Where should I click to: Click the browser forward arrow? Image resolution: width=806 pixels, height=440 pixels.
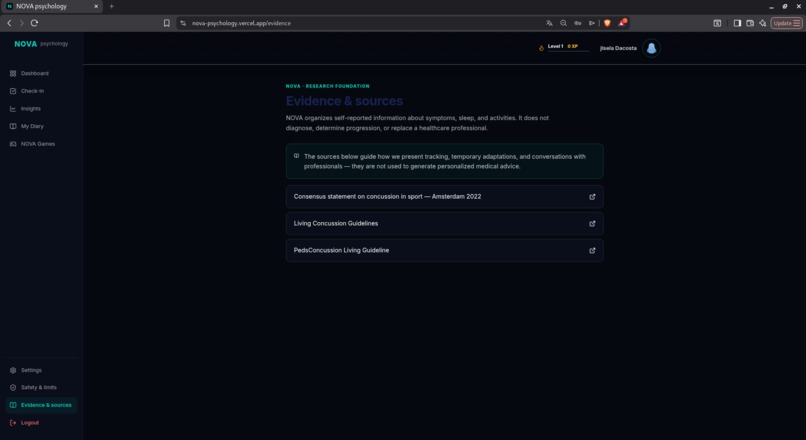[22, 23]
